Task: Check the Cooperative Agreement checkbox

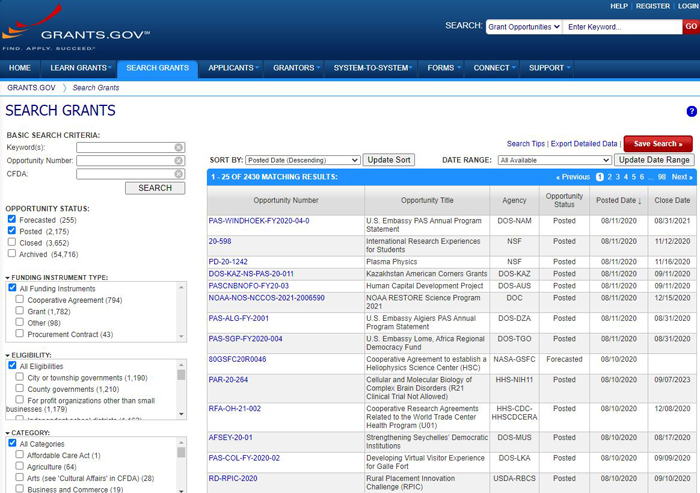Action: click(21, 300)
